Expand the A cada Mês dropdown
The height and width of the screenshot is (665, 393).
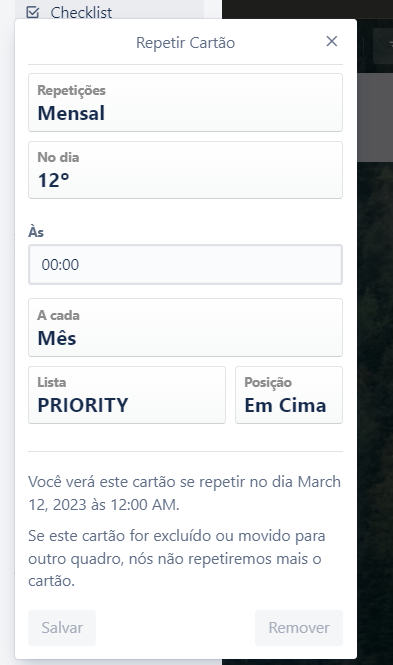[x=185, y=327]
